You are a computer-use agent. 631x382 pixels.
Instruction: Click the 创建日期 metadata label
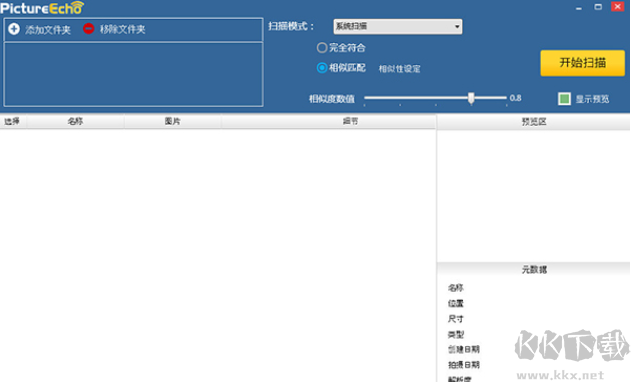tap(464, 349)
